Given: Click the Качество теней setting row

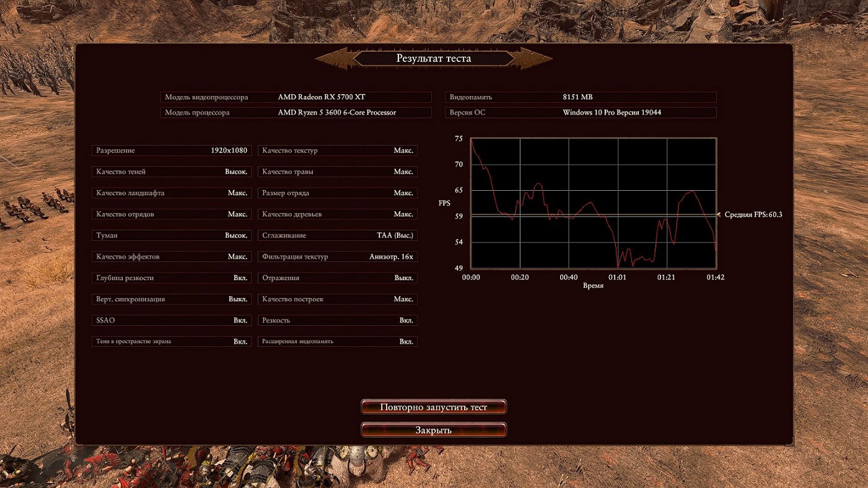Looking at the screenshot, I should tap(172, 172).
